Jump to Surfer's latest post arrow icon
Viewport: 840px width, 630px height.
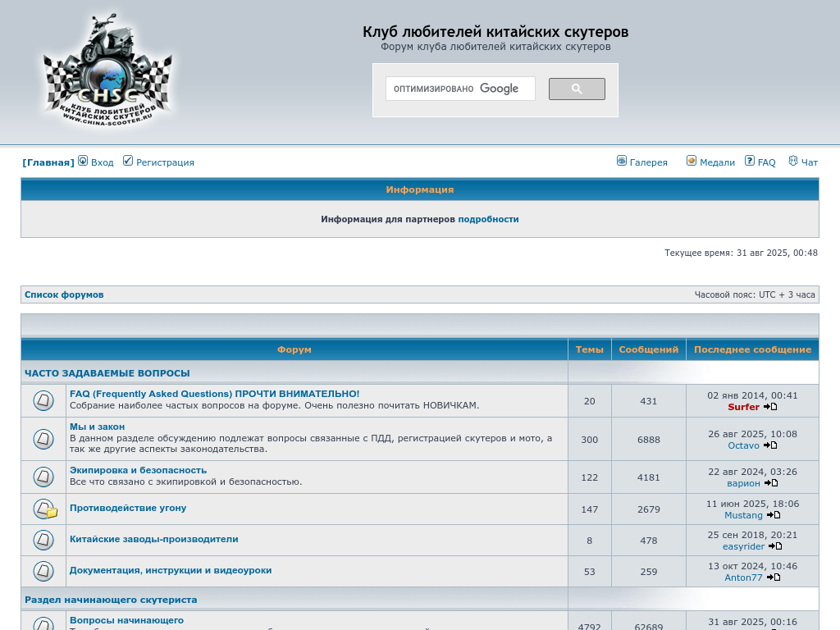coord(770,407)
